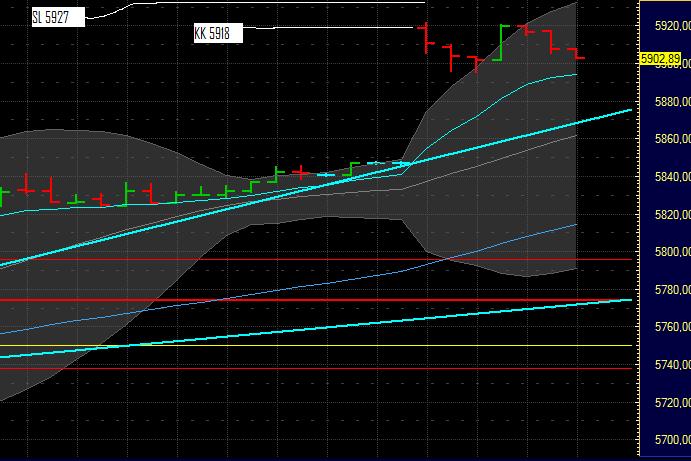The image size is (691, 461).
Task: Select the thick red horizontal line near 5775
Action: (300, 300)
